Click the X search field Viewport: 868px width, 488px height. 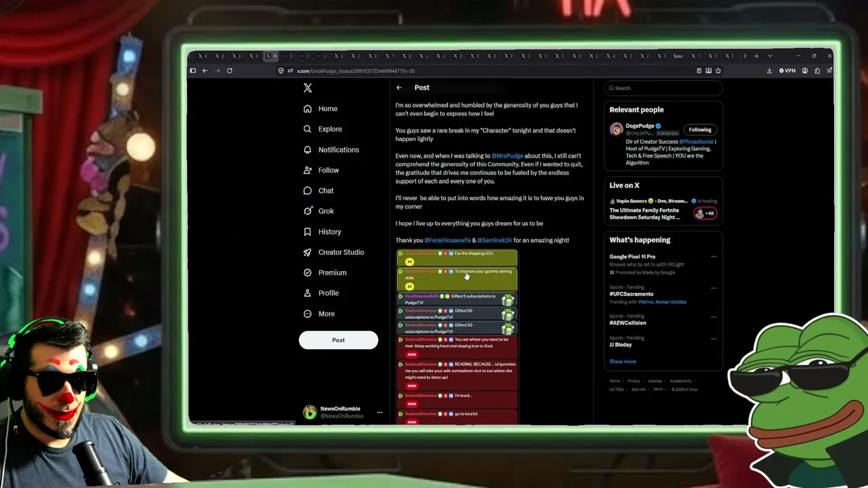pyautogui.click(x=663, y=88)
